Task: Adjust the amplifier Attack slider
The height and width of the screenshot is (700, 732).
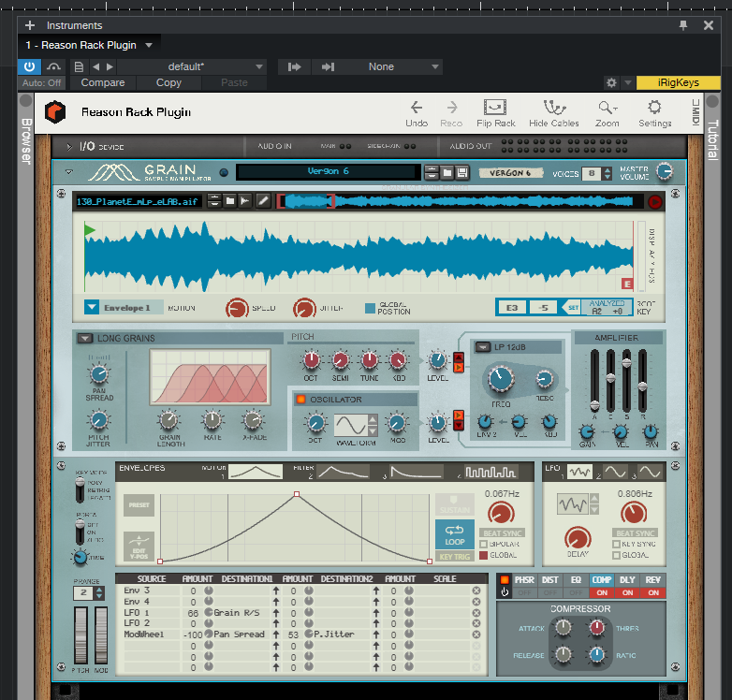Action: coord(594,404)
